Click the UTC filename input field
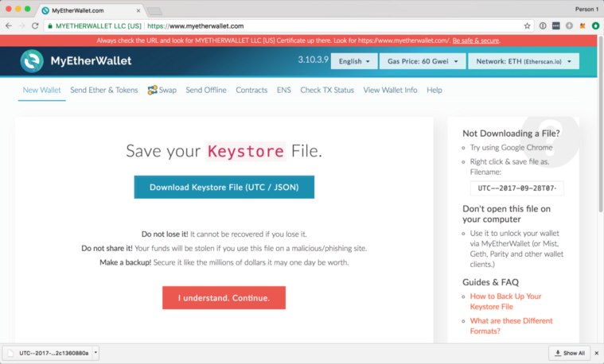Image resolution: width=604 pixels, height=364 pixels. [x=517, y=188]
